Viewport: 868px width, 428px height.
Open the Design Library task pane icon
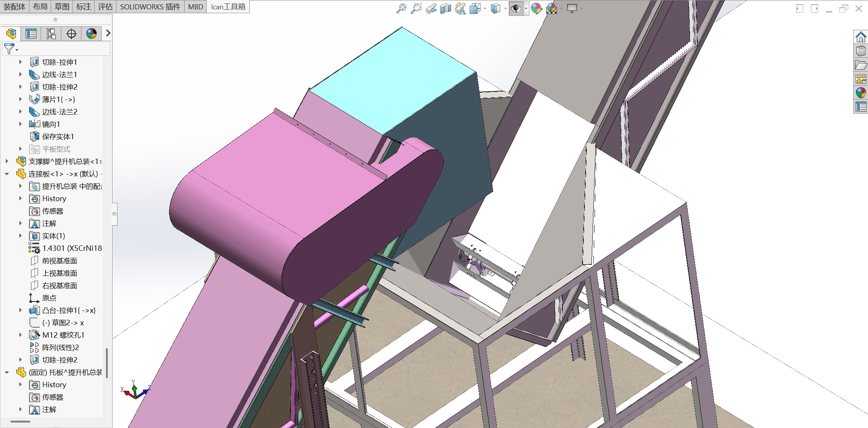coord(861,51)
